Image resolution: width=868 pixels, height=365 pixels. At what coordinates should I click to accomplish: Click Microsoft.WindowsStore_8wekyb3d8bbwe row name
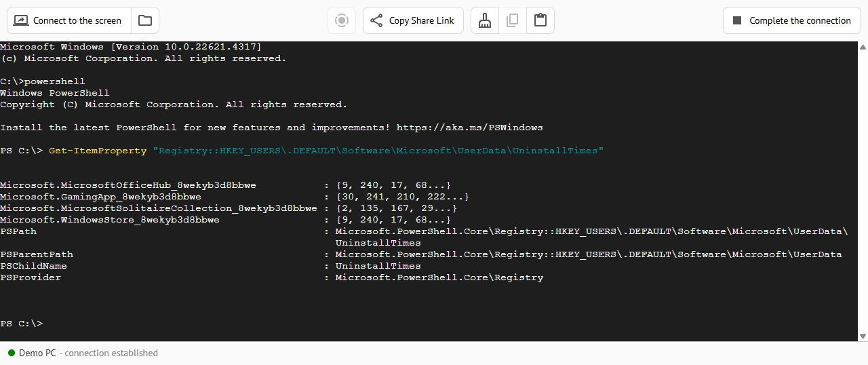point(110,220)
